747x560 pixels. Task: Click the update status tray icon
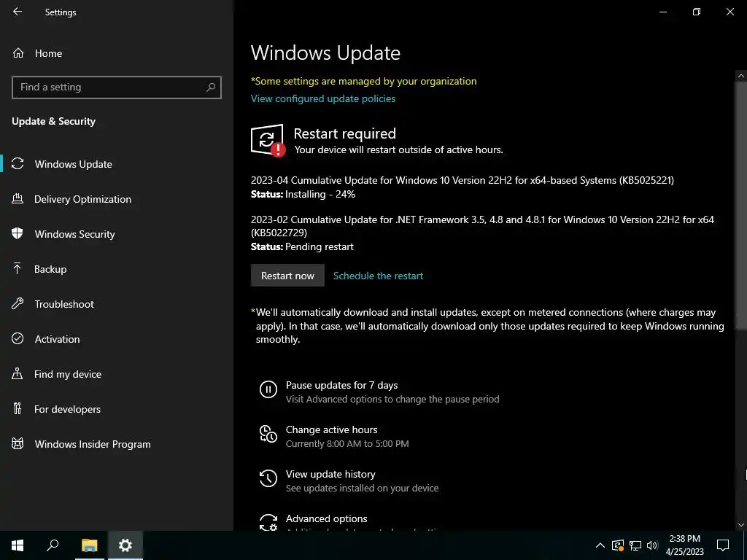point(618,545)
